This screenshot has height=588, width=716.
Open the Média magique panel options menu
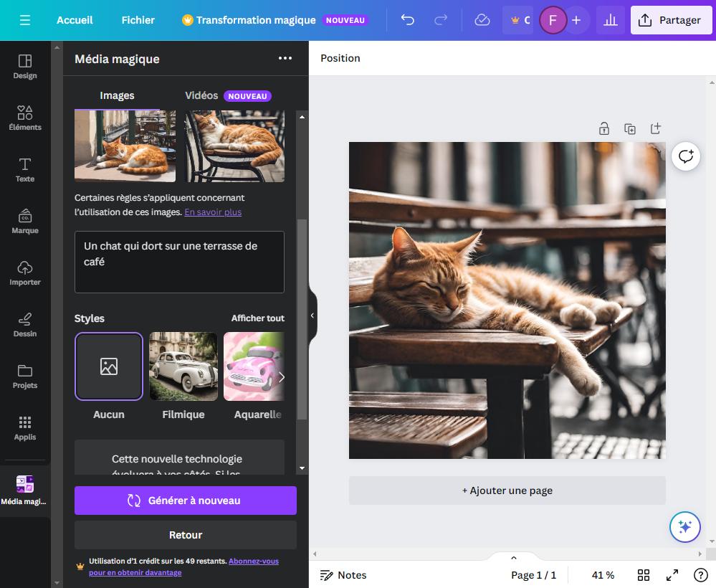pyautogui.click(x=285, y=58)
